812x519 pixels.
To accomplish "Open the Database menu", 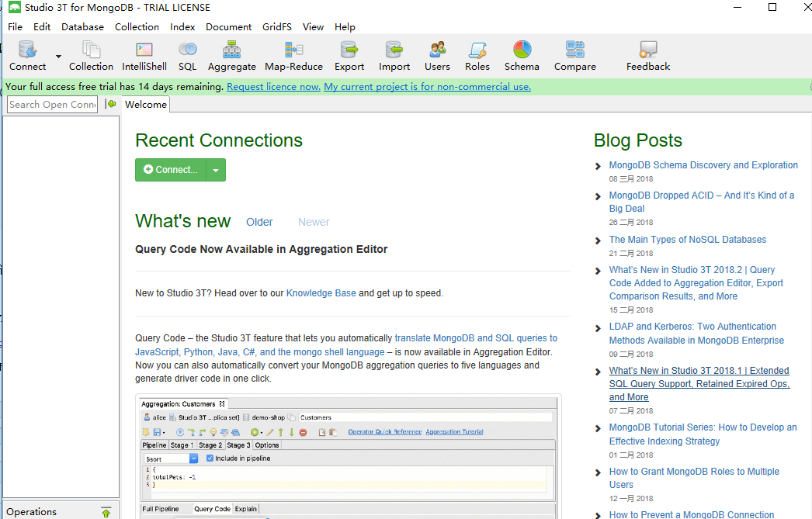I will pos(82,27).
